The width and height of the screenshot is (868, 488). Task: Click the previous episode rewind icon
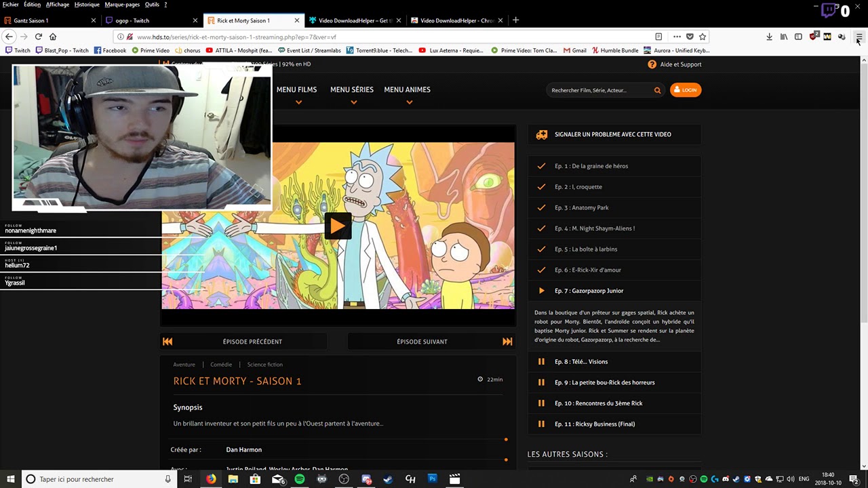pos(167,342)
